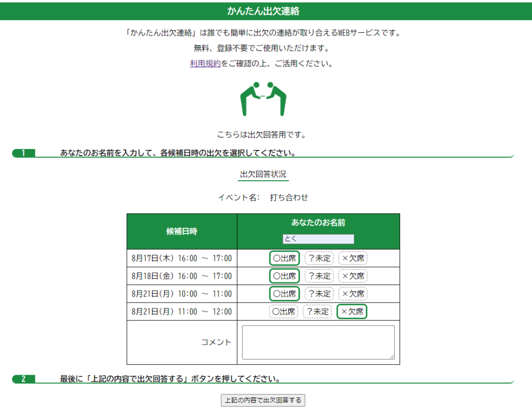Select ×欠席 for 8月17日(木) 16:00

click(x=353, y=258)
